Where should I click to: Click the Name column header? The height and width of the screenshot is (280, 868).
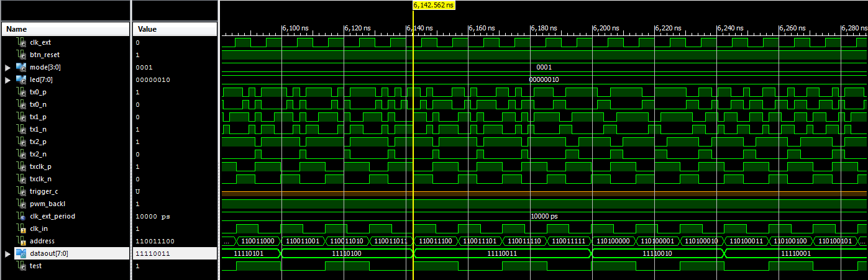click(x=65, y=29)
